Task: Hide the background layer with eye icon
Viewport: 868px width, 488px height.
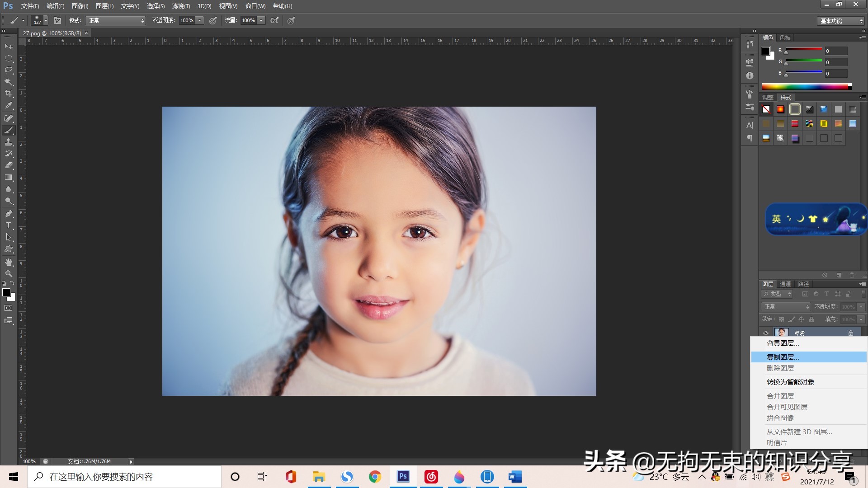Action: [x=766, y=333]
